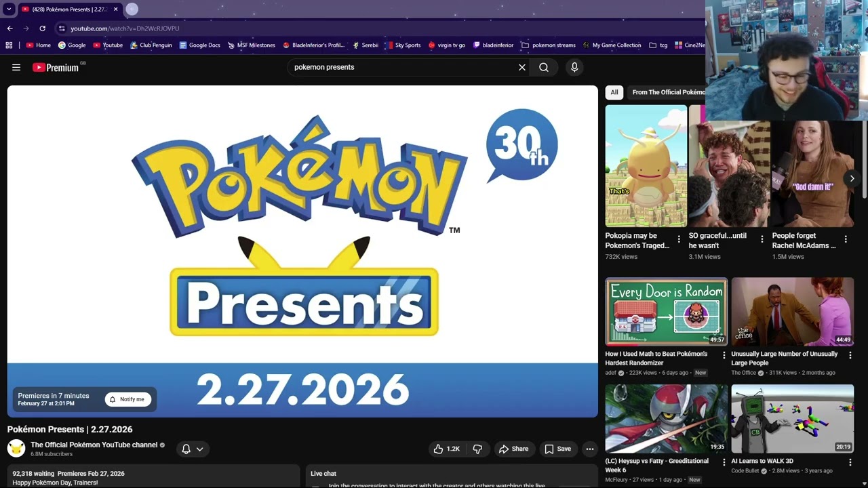
Task: Open the Youtube bookmark
Action: click(108, 45)
